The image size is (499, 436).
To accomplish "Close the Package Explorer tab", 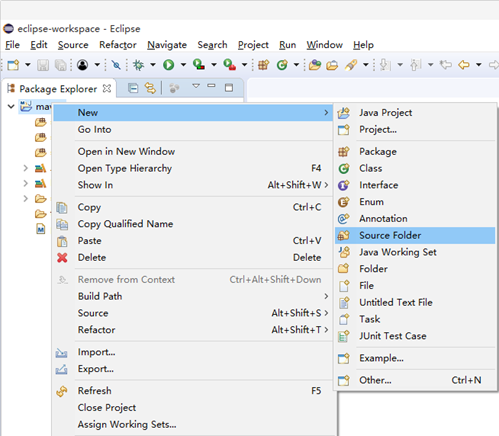I will coord(107,88).
